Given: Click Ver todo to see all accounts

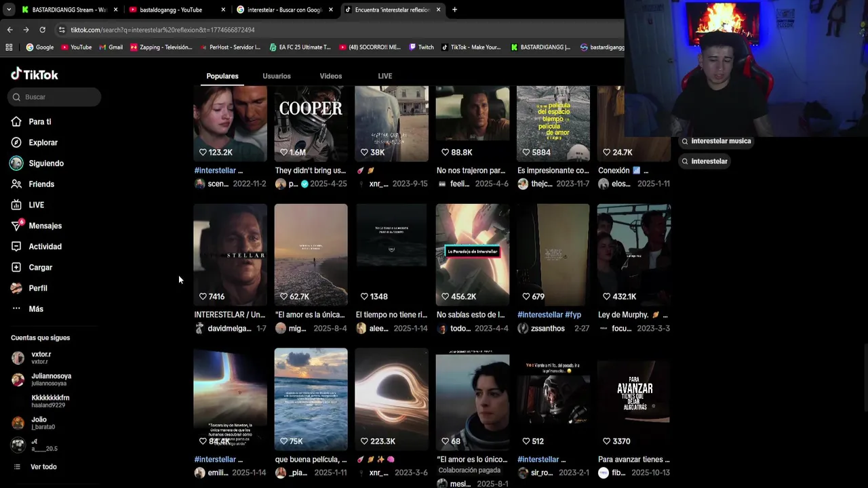Looking at the screenshot, I should pos(43,466).
